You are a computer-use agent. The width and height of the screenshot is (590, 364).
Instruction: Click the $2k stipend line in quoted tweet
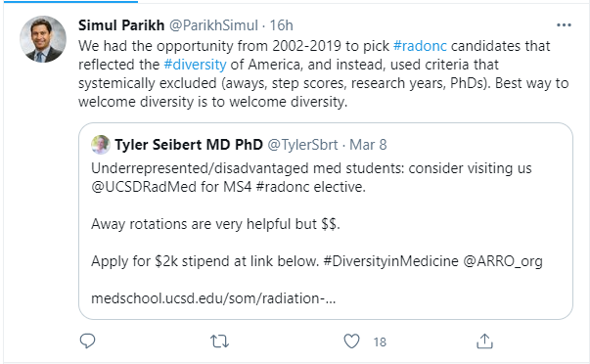[317, 261]
